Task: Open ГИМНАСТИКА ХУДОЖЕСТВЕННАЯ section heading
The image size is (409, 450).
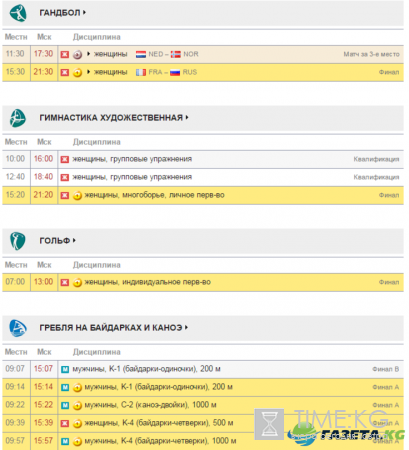Action: pos(114,118)
